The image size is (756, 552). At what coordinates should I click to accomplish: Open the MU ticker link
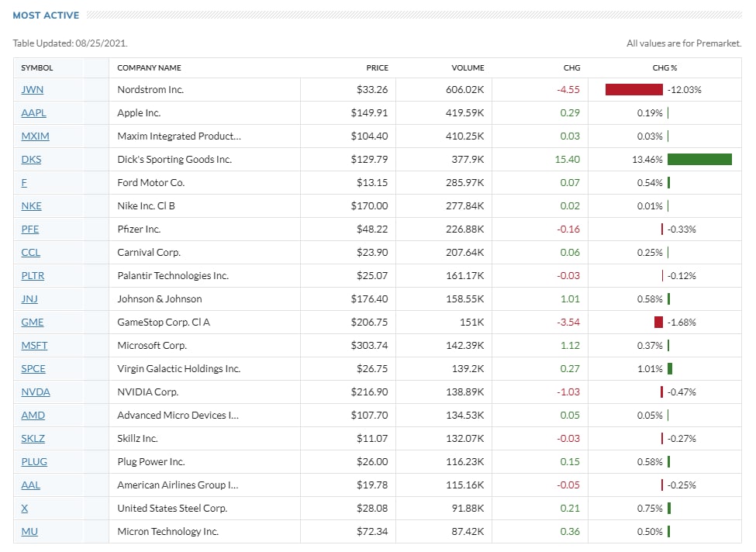pyautogui.click(x=29, y=531)
